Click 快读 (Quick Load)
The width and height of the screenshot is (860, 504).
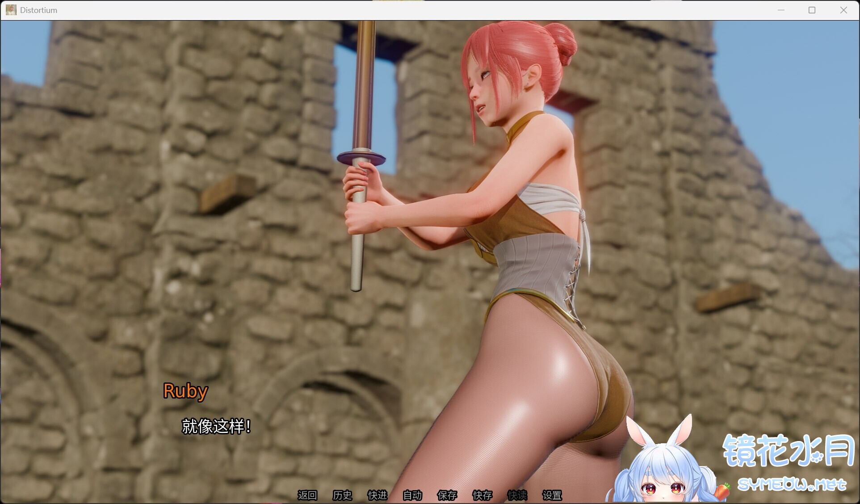point(517,495)
